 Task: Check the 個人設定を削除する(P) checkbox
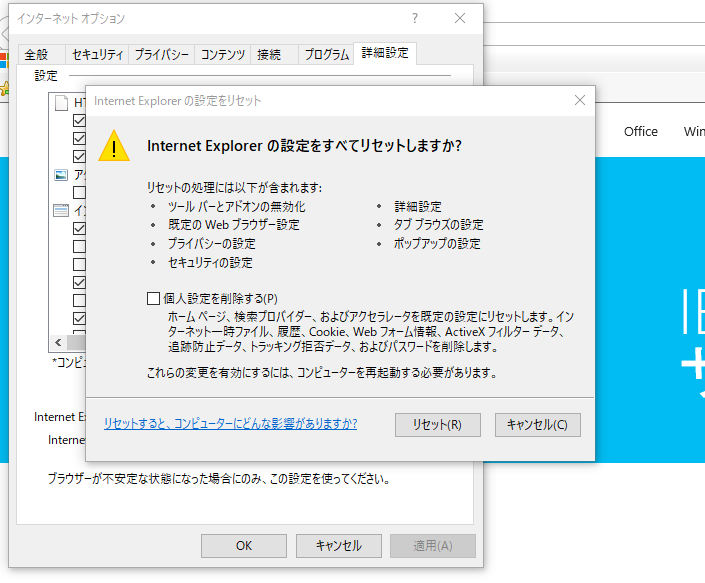pyautogui.click(x=153, y=298)
